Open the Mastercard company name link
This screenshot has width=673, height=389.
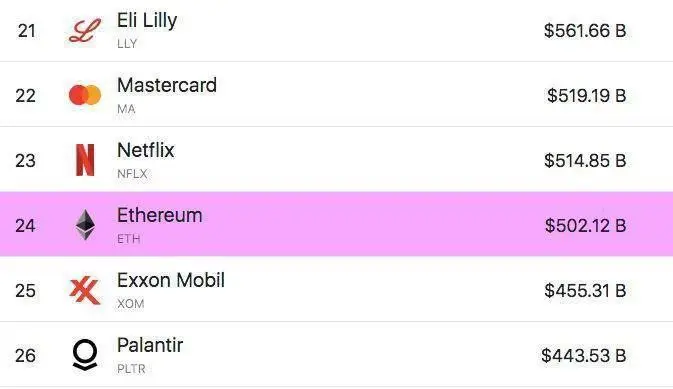coord(167,85)
